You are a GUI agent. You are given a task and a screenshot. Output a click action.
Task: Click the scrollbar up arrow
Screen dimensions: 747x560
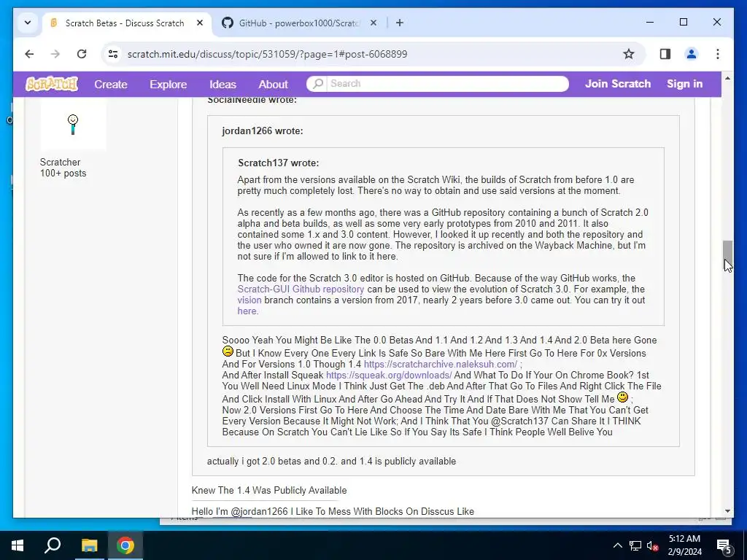(x=727, y=78)
